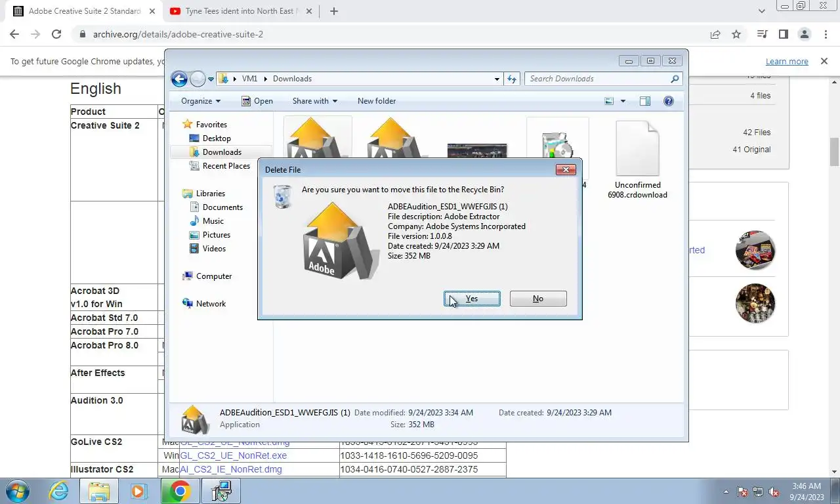Image resolution: width=840 pixels, height=504 pixels.
Task: Launch Windows Media Player from taskbar
Action: [x=138, y=491]
